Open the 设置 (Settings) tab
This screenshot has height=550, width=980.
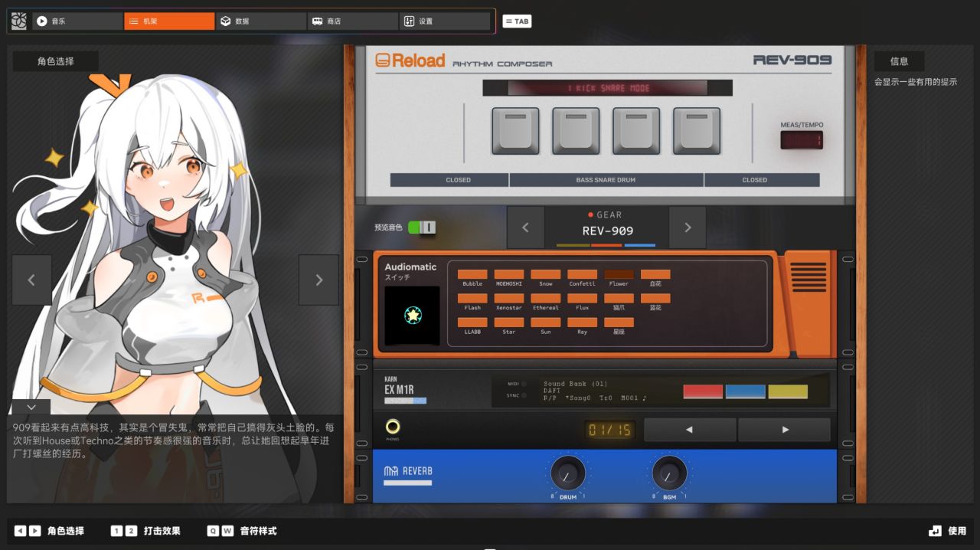445,21
